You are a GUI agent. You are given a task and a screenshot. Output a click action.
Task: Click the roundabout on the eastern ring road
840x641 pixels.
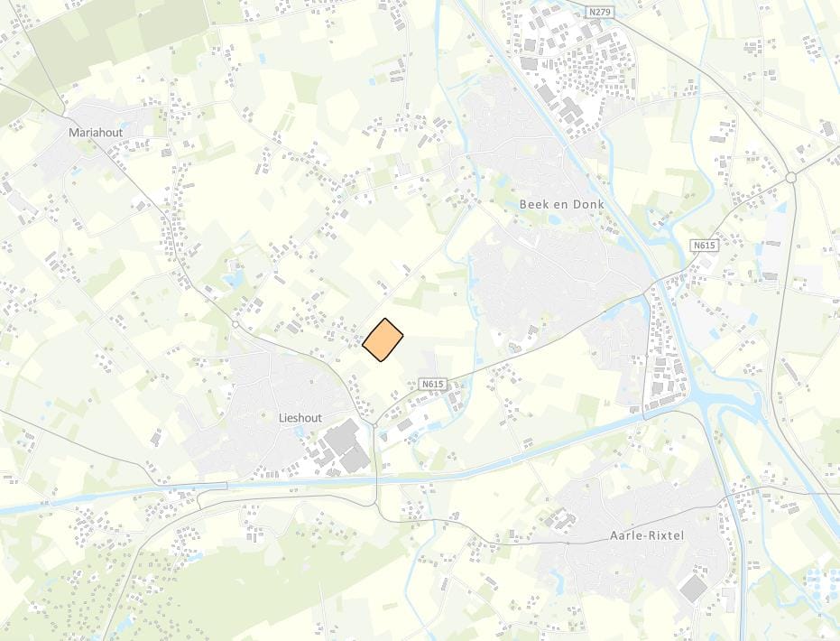click(791, 177)
